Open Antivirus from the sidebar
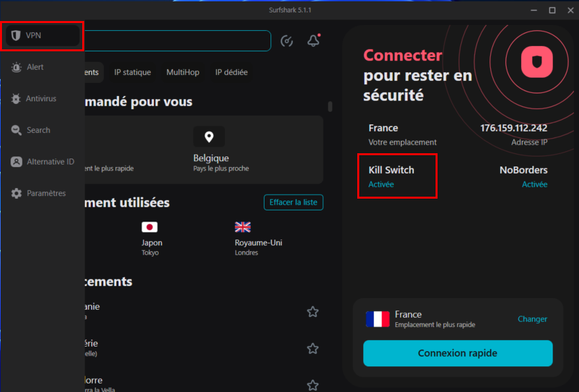579x392 pixels. [34, 99]
